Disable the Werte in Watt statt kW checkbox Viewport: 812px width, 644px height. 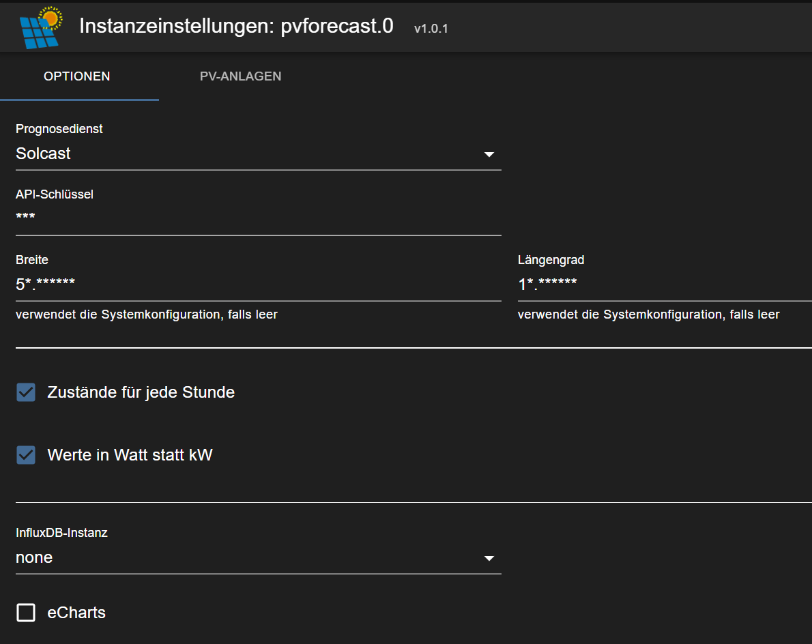(26, 455)
